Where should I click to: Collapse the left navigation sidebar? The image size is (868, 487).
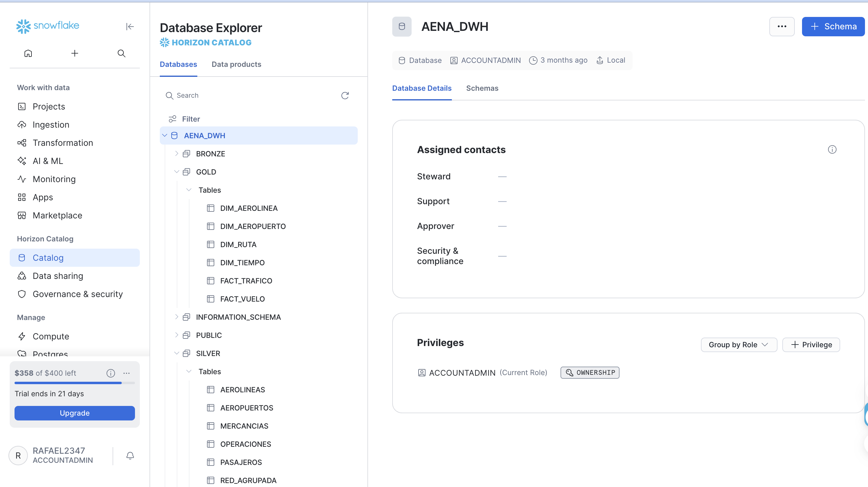(x=130, y=27)
